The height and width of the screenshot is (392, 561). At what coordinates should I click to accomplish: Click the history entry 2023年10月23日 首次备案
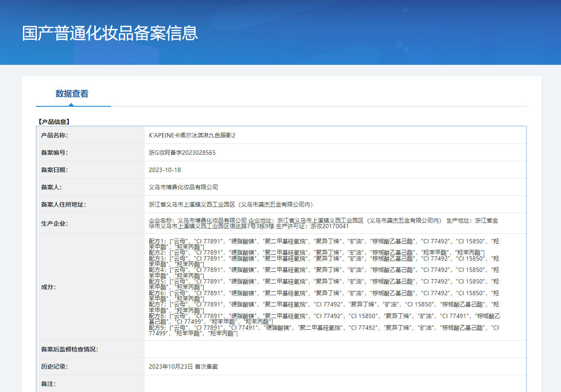183,367
